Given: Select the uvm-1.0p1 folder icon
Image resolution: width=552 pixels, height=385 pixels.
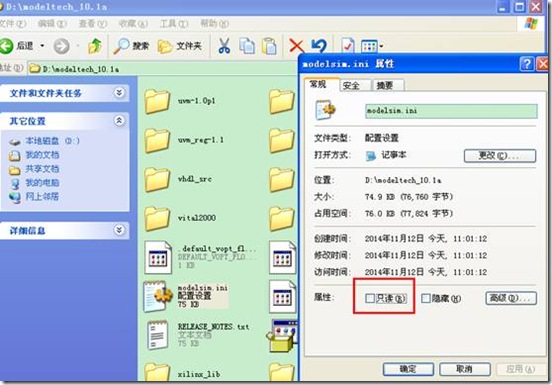Looking at the screenshot, I should [x=157, y=101].
